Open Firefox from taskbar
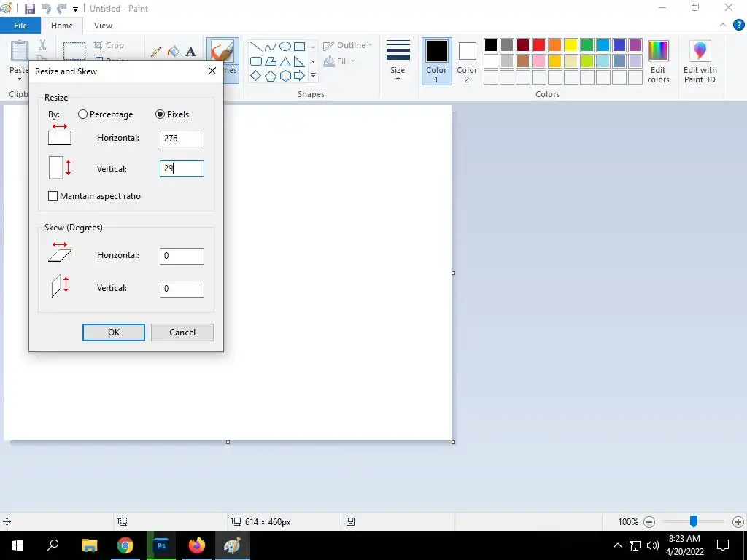Viewport: 747px width, 560px height. click(197, 545)
